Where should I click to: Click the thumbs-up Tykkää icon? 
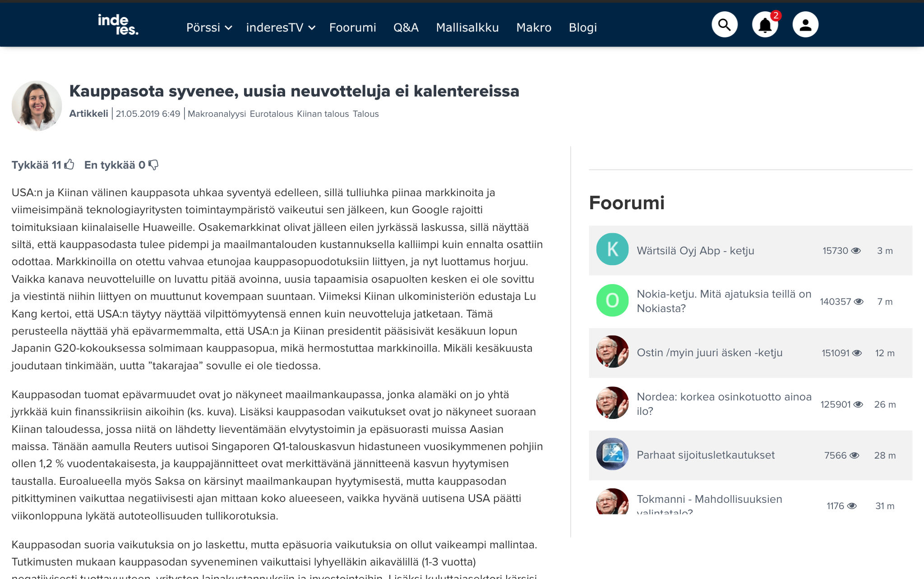(x=69, y=165)
